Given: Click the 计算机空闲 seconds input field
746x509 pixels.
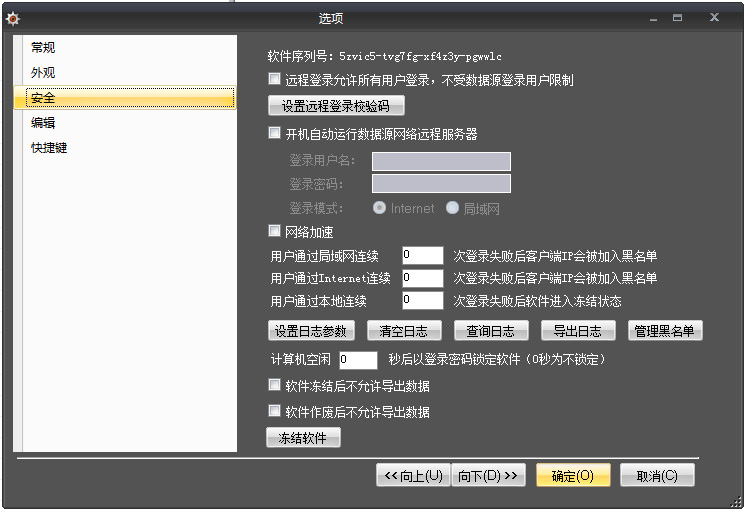Looking at the screenshot, I should click(x=358, y=360).
